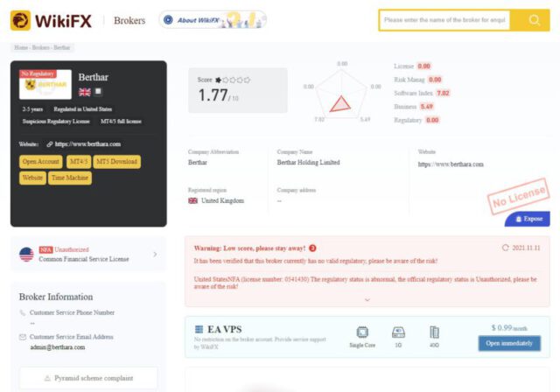Click the Expose button
The height and width of the screenshot is (392, 560).
[x=527, y=219]
